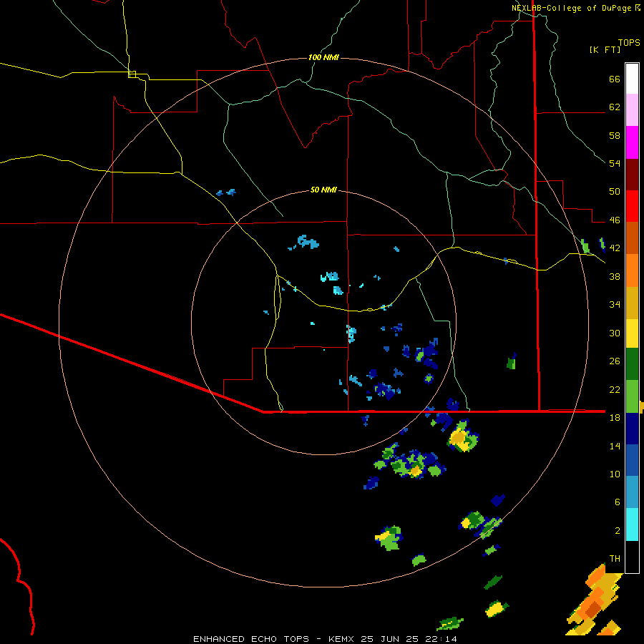This screenshot has width=644, height=644.
Task: Click the "58" legend value
Action: 615,135
